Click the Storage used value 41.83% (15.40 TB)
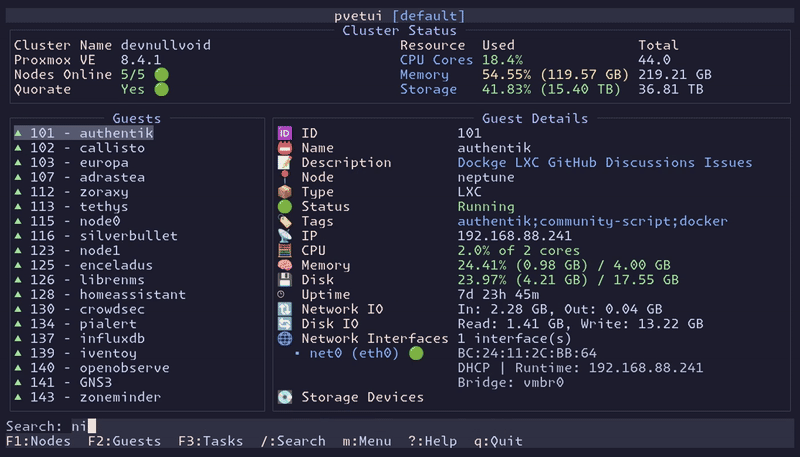 coord(552,89)
